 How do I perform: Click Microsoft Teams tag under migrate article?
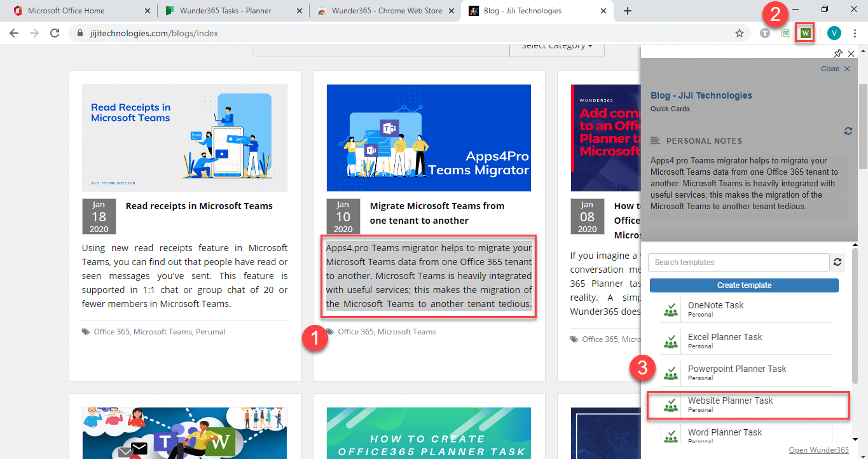pyautogui.click(x=407, y=332)
